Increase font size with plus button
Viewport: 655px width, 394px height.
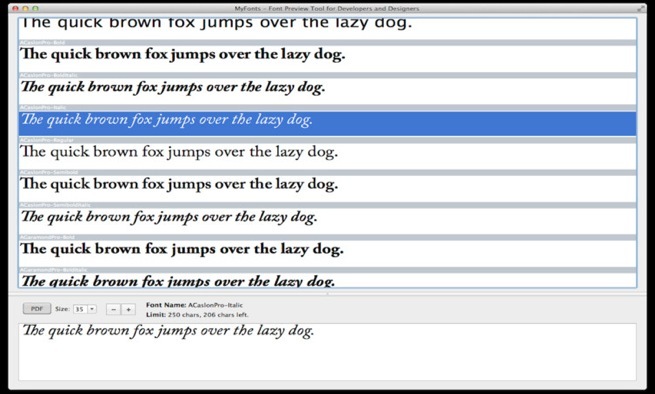tap(128, 309)
